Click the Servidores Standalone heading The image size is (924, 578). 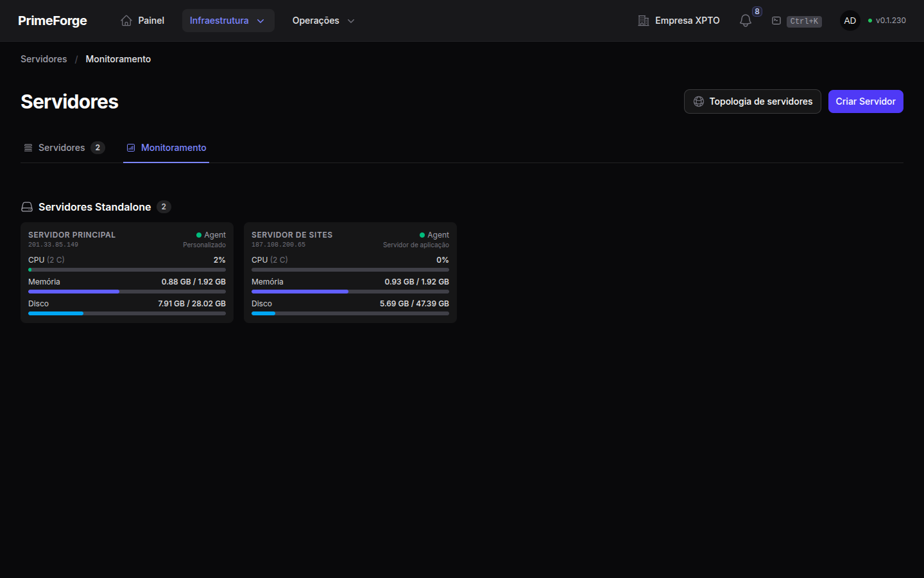95,207
